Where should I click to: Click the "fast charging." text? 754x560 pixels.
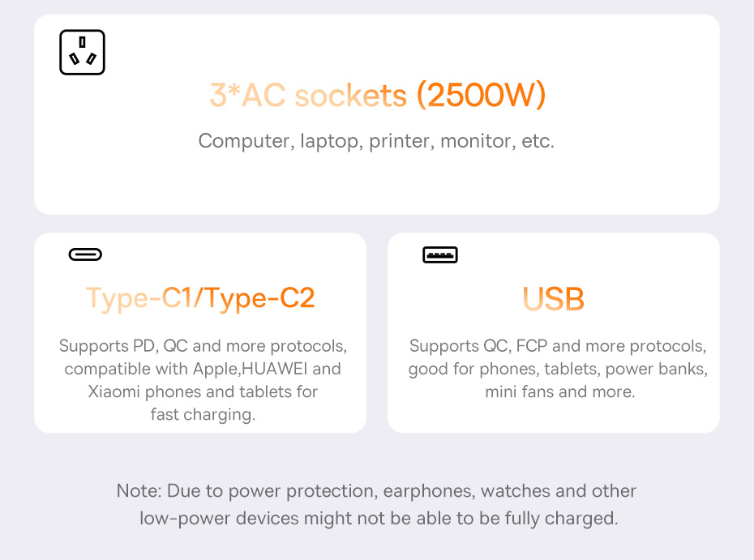click(x=203, y=414)
